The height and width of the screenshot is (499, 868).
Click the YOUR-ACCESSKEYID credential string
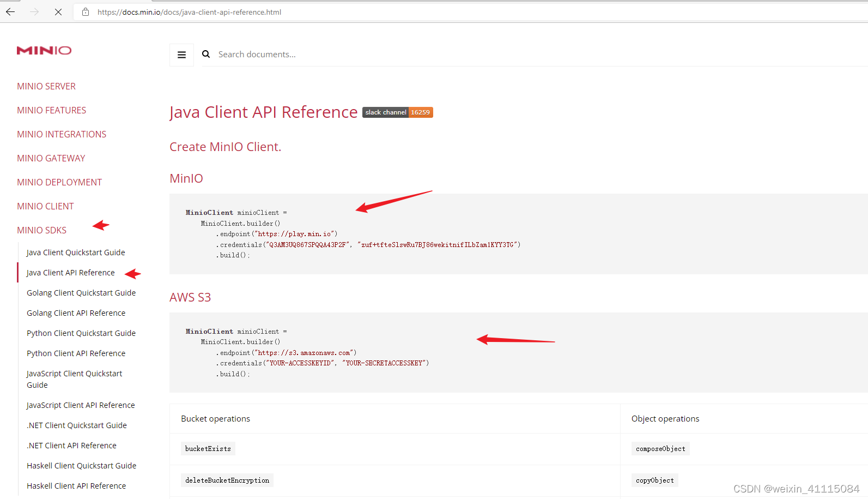click(x=300, y=363)
